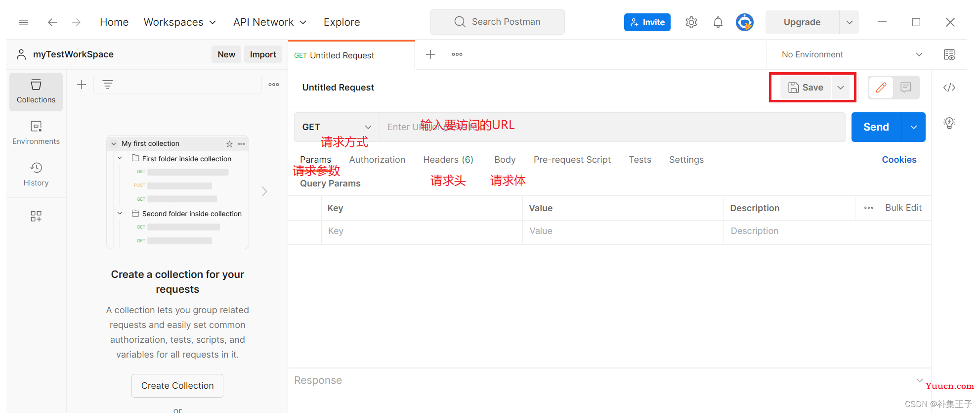Collapse Second folder inside collection
The width and height of the screenshot is (980, 413).
pos(120,213)
